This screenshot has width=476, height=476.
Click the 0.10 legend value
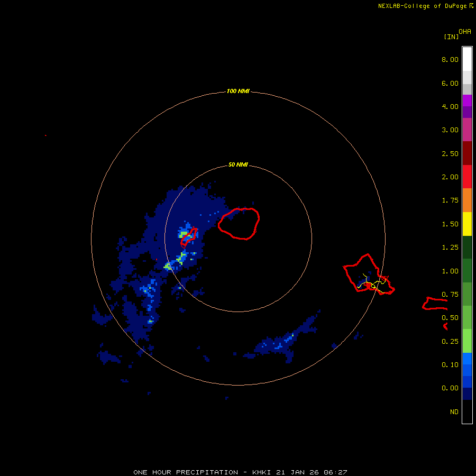tap(450, 365)
